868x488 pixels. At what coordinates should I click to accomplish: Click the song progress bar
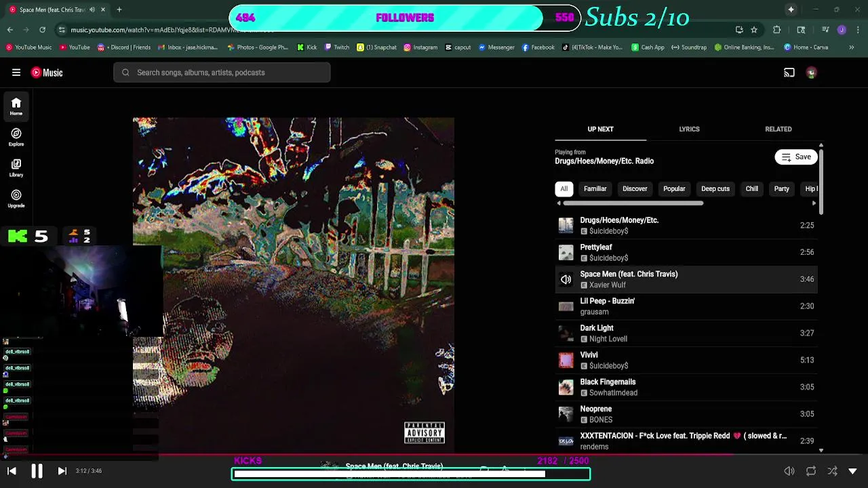(434, 455)
